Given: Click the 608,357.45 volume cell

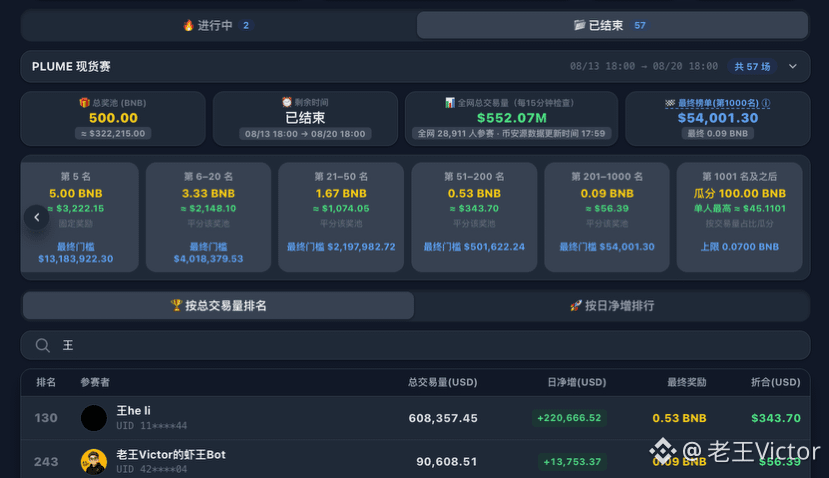Looking at the screenshot, I should [x=443, y=418].
